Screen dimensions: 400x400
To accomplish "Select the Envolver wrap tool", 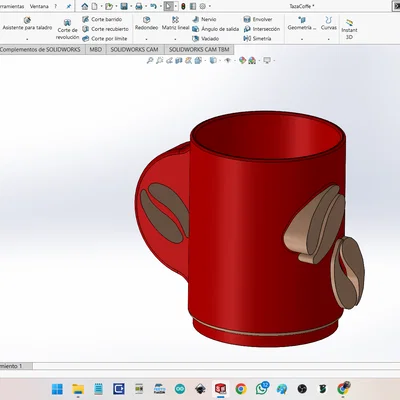I will [258, 19].
